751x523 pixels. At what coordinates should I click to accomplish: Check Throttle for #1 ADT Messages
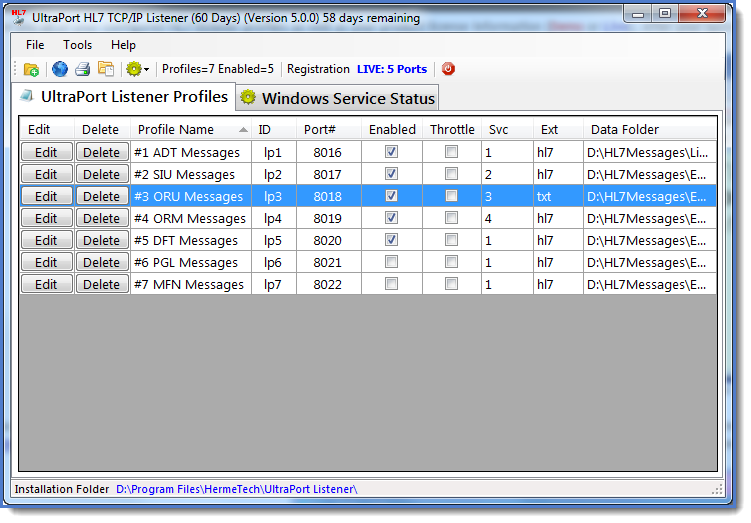click(451, 152)
